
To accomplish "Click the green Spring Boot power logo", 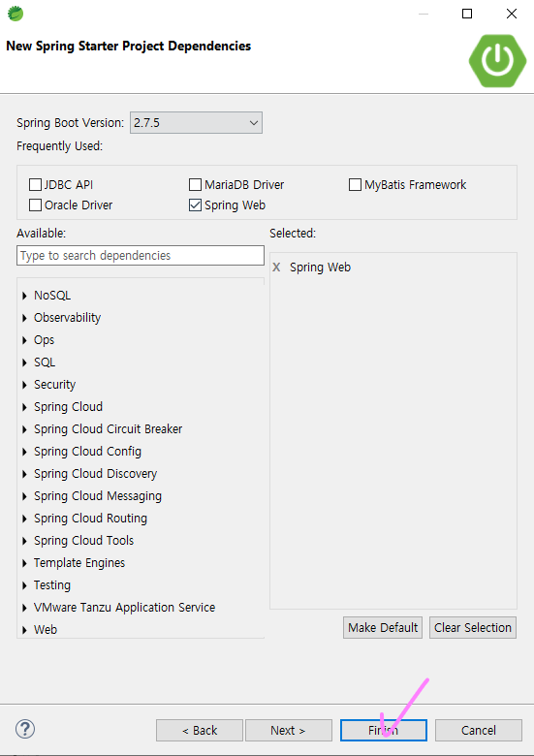I will pos(497,60).
